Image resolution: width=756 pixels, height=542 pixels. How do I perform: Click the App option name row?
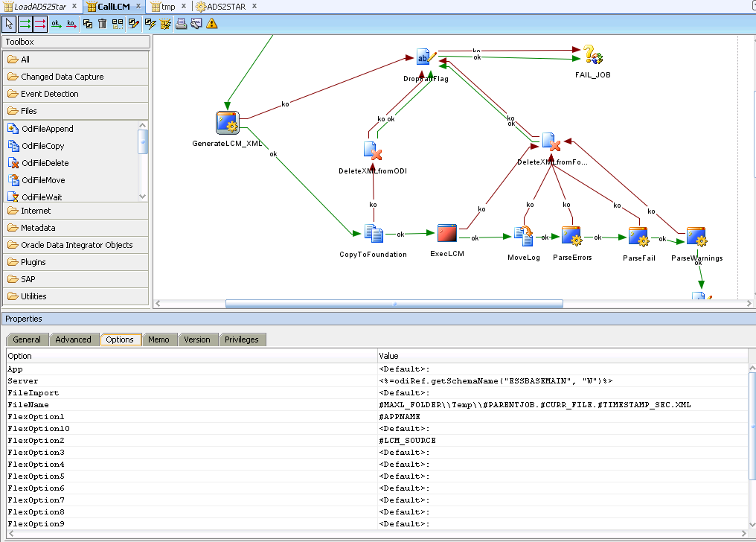point(191,369)
